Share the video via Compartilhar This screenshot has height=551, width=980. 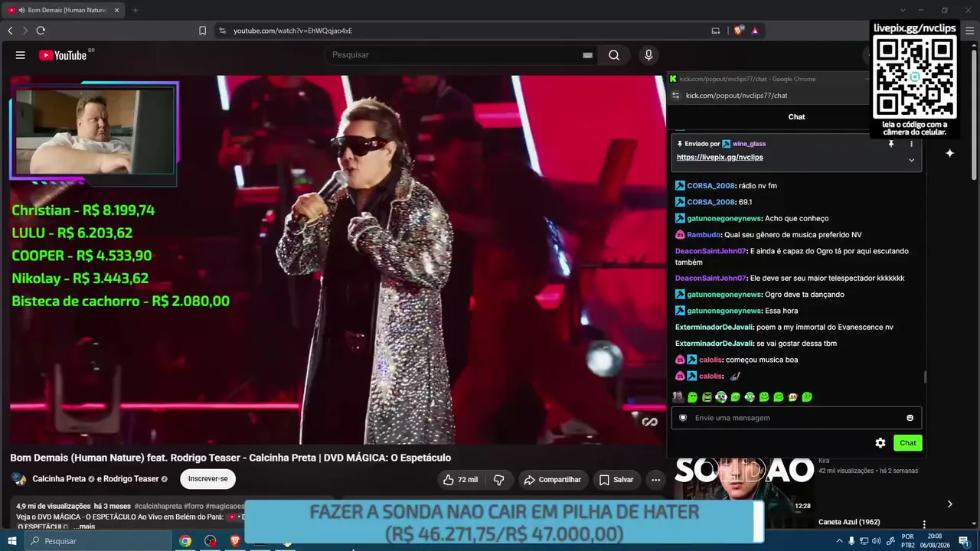[552, 480]
